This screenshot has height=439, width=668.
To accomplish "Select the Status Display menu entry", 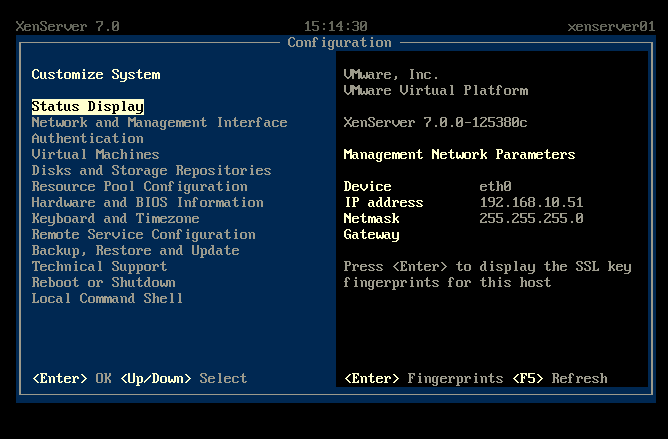I will pos(88,107).
